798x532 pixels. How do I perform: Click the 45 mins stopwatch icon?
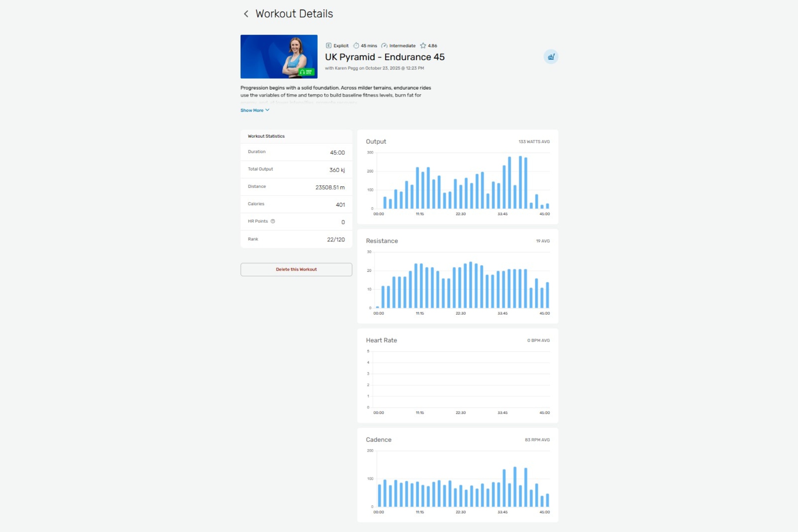(356, 45)
